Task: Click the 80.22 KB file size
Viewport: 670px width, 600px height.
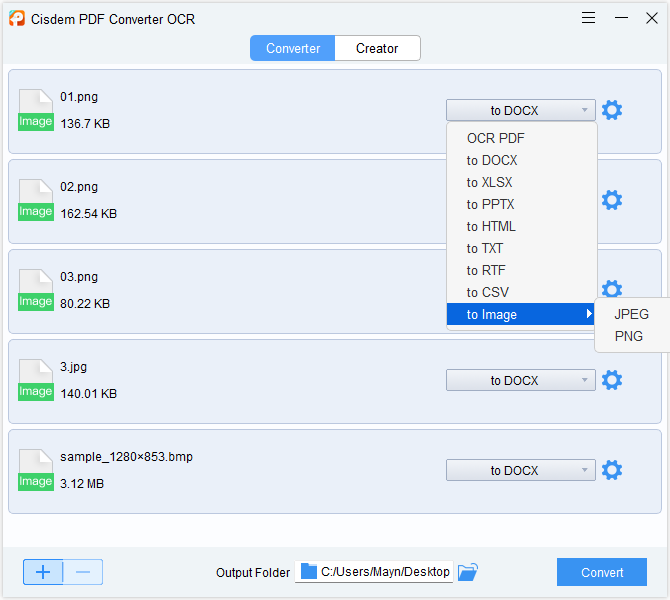Action: click(x=85, y=304)
